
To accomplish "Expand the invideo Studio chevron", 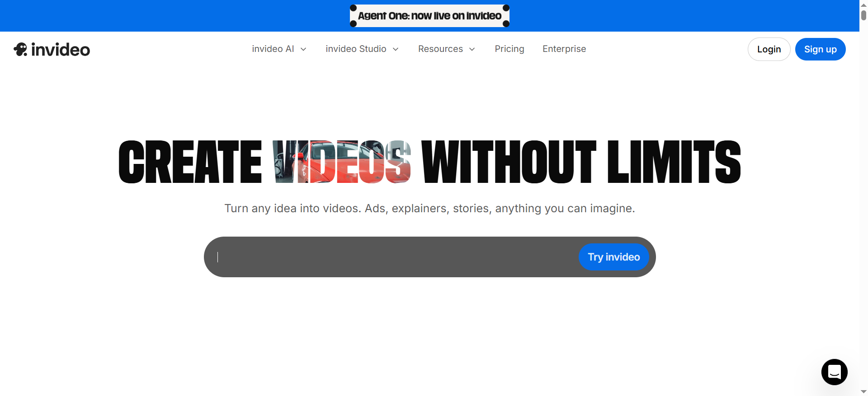I will point(396,49).
